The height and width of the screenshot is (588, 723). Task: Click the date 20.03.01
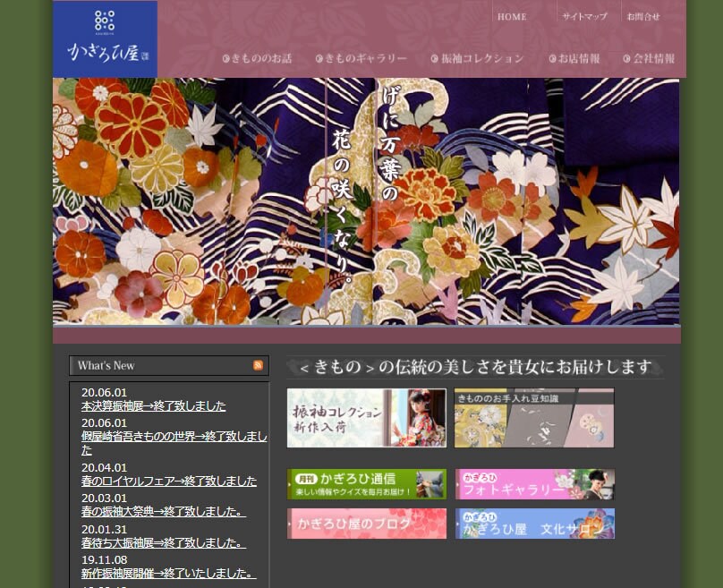pyautogui.click(x=104, y=499)
